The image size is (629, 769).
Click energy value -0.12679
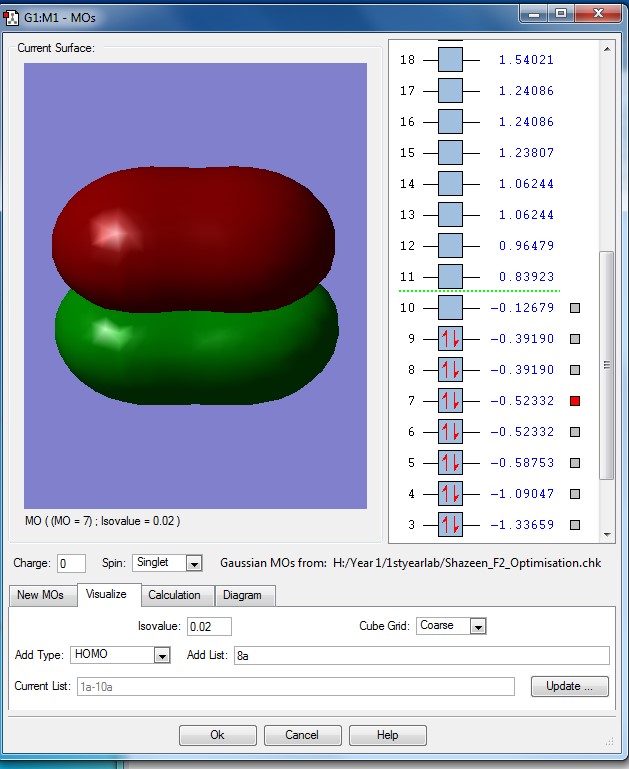coord(522,308)
